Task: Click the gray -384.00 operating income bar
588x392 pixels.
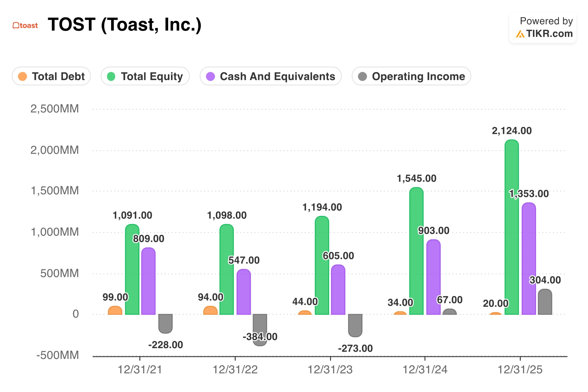Action: click(259, 330)
